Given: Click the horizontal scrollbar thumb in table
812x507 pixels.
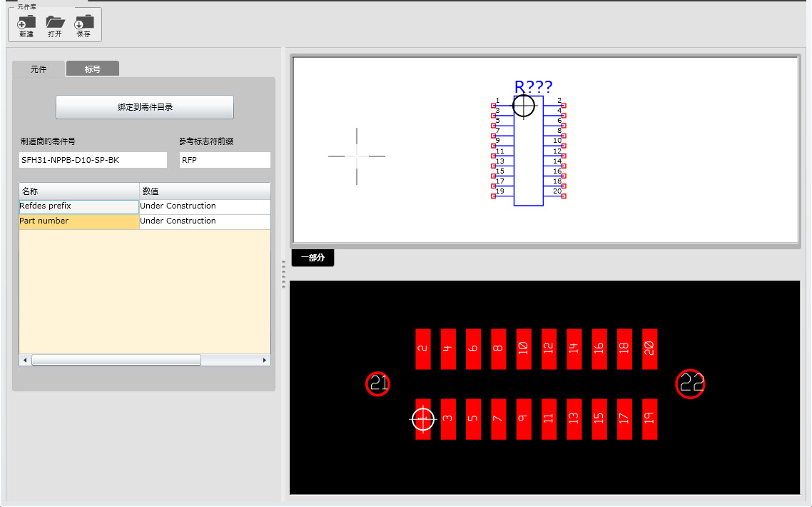Looking at the screenshot, I should pyautogui.click(x=116, y=360).
